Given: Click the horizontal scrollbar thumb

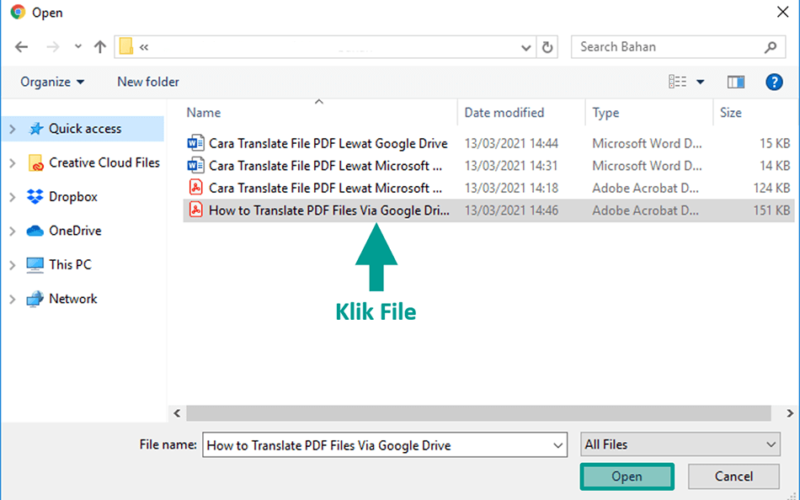Looking at the screenshot, I should point(478,413).
